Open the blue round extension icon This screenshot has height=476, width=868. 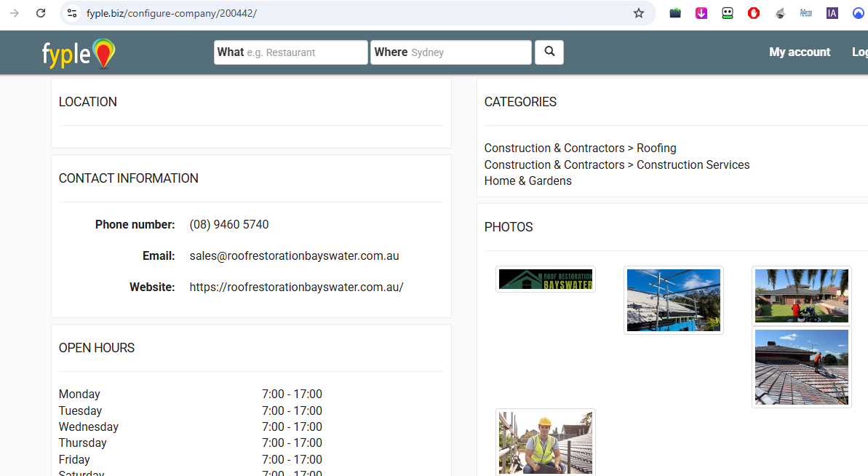tap(859, 13)
